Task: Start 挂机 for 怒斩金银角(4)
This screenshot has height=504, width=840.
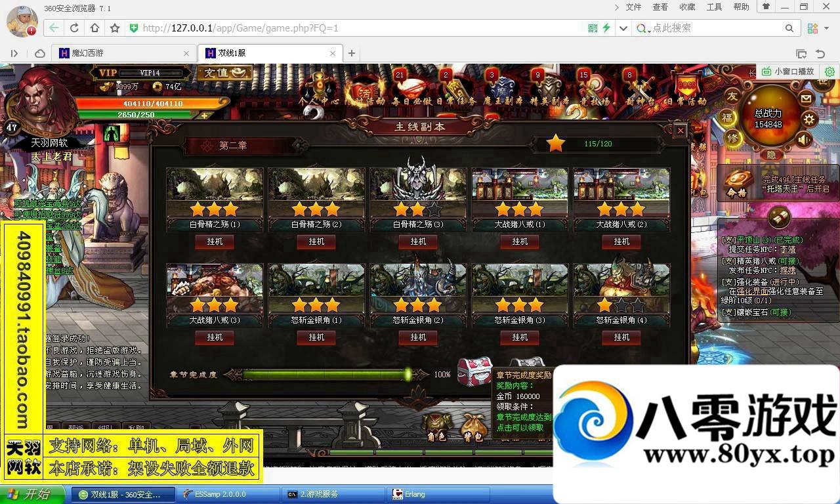Action: coord(621,337)
